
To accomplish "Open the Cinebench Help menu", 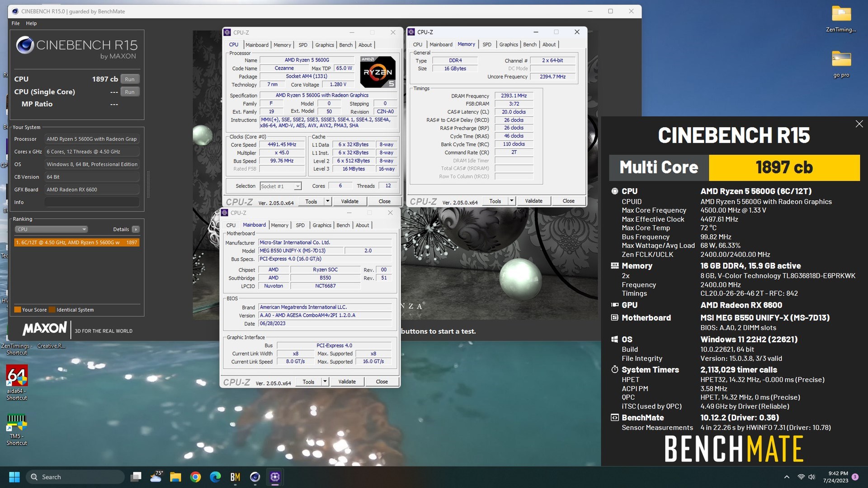I will point(31,23).
